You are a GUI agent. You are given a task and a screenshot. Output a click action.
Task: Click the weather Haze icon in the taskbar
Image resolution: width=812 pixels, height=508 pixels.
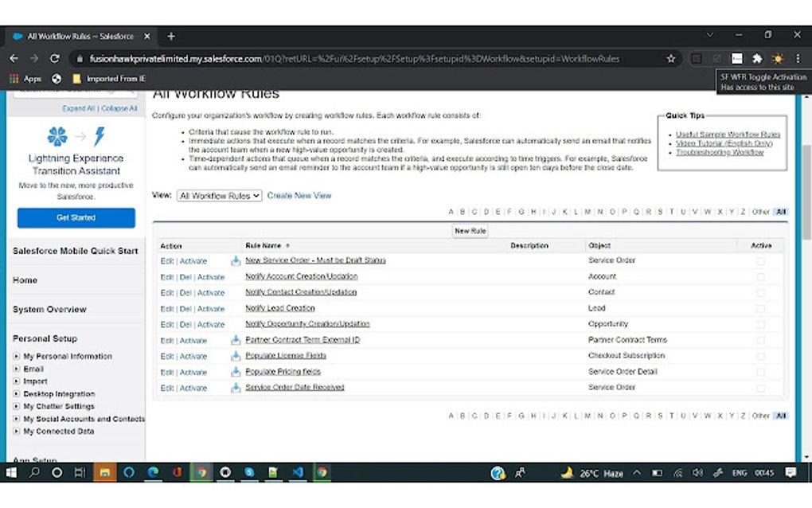(568, 472)
